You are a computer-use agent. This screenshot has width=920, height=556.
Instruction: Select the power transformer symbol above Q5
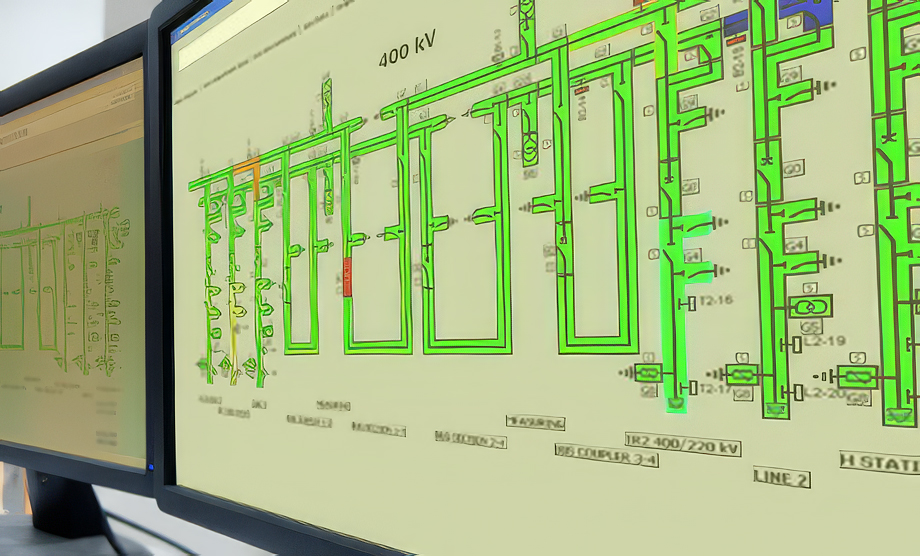(x=810, y=306)
